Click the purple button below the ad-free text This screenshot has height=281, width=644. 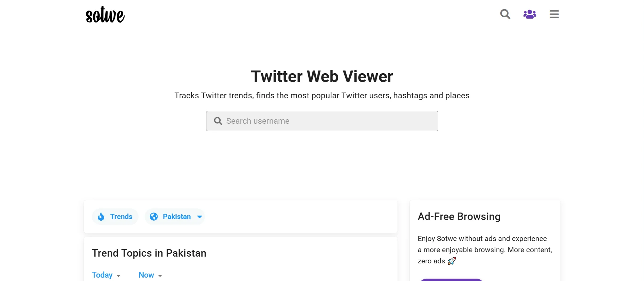pos(451,280)
